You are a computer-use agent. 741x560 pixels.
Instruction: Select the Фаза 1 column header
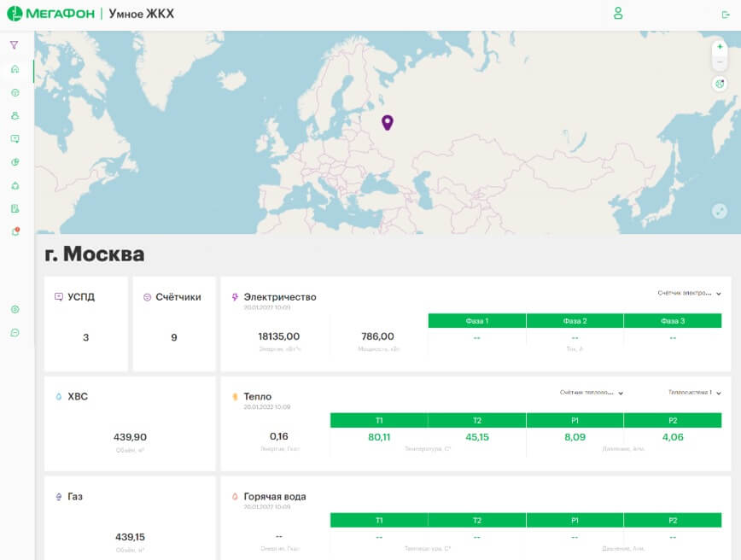pos(476,321)
